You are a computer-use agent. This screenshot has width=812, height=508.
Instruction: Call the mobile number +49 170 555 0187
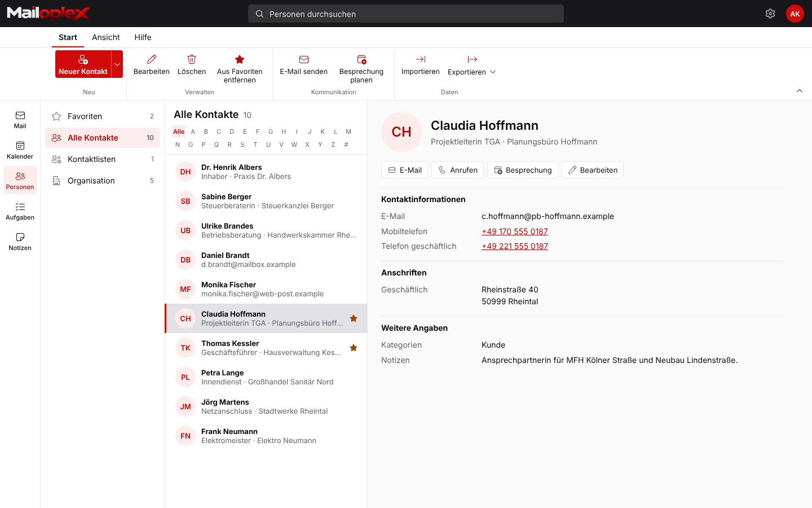[515, 231]
